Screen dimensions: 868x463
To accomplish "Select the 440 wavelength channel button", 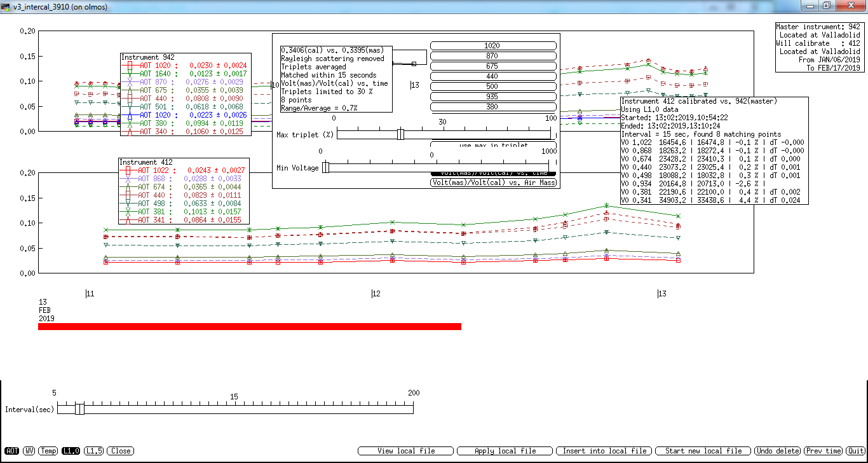I will (493, 76).
